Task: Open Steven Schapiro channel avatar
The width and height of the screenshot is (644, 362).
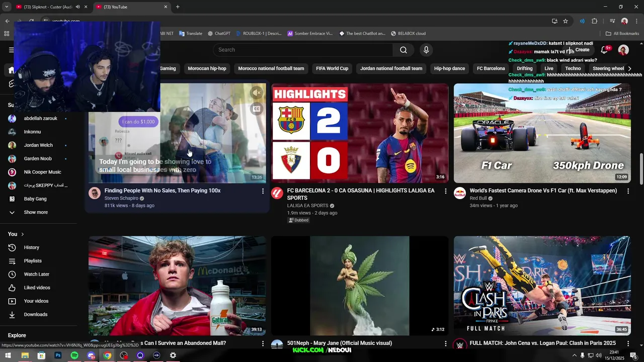Action: pos(95,193)
